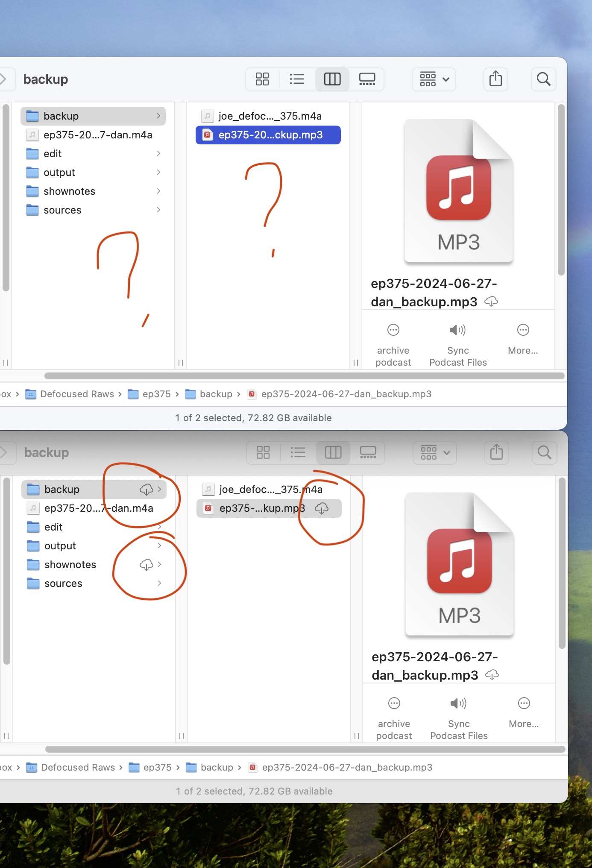Select ep375-20…7-dan.m4a in top window
Viewport: 592px width, 868px height.
click(x=93, y=135)
